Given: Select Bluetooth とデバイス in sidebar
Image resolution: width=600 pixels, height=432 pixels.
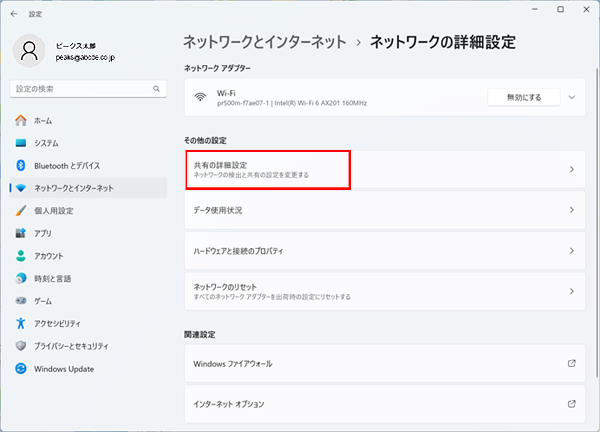Looking at the screenshot, I should point(66,165).
